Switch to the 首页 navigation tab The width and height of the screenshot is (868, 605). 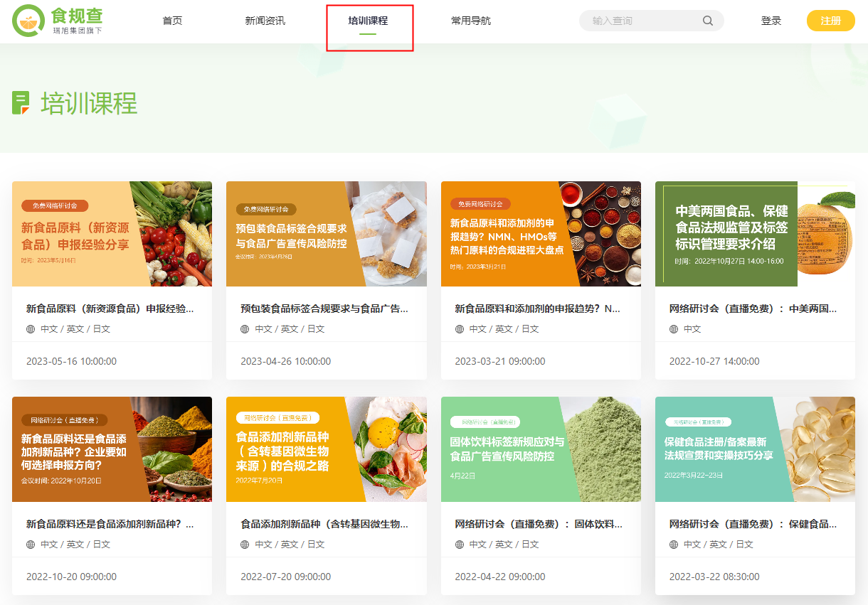(171, 21)
